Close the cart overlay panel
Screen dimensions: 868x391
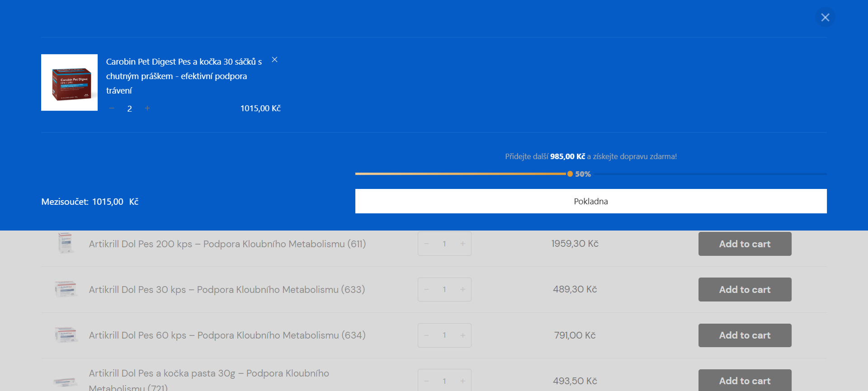(825, 17)
